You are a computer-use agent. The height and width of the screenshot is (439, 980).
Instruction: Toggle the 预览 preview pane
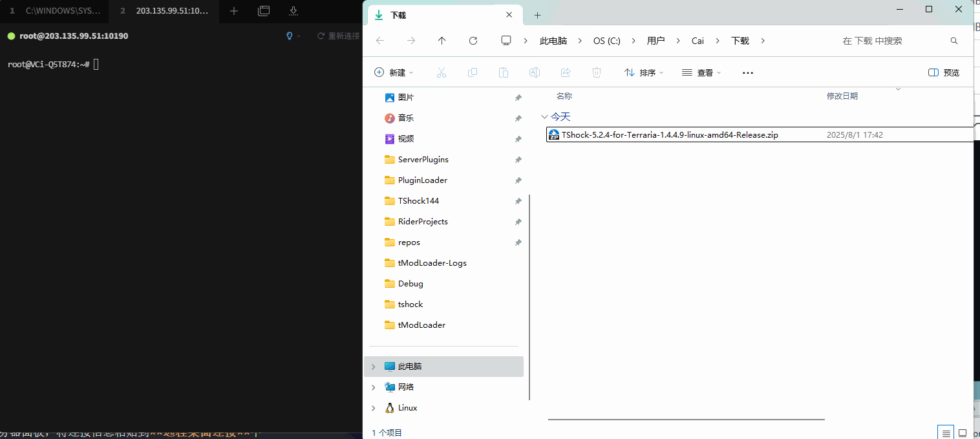pos(944,73)
